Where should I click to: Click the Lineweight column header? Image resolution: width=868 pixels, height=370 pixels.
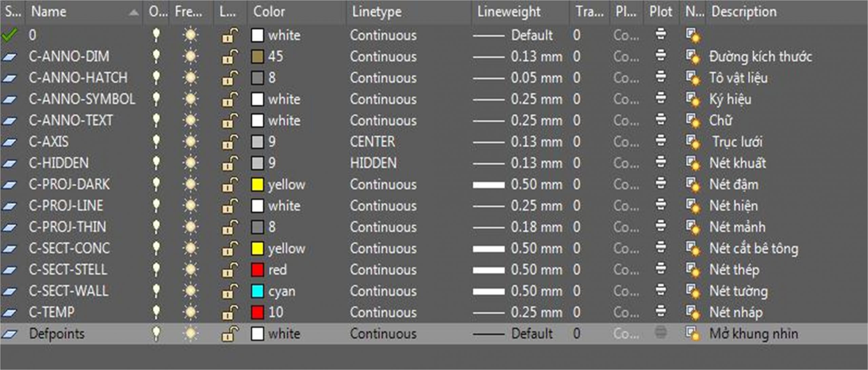[x=509, y=12]
